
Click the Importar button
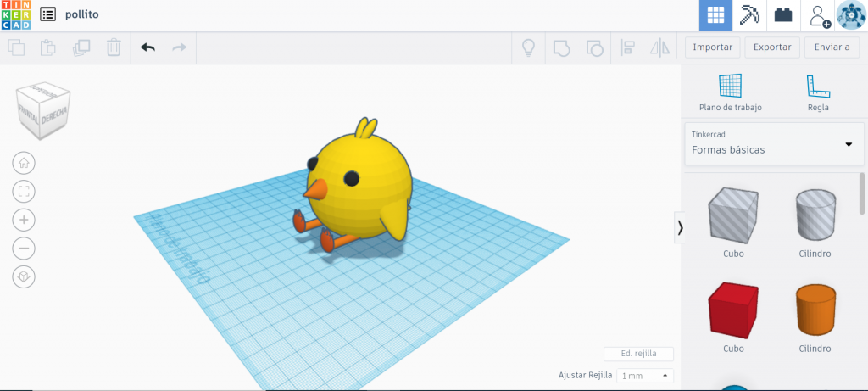pyautogui.click(x=712, y=47)
